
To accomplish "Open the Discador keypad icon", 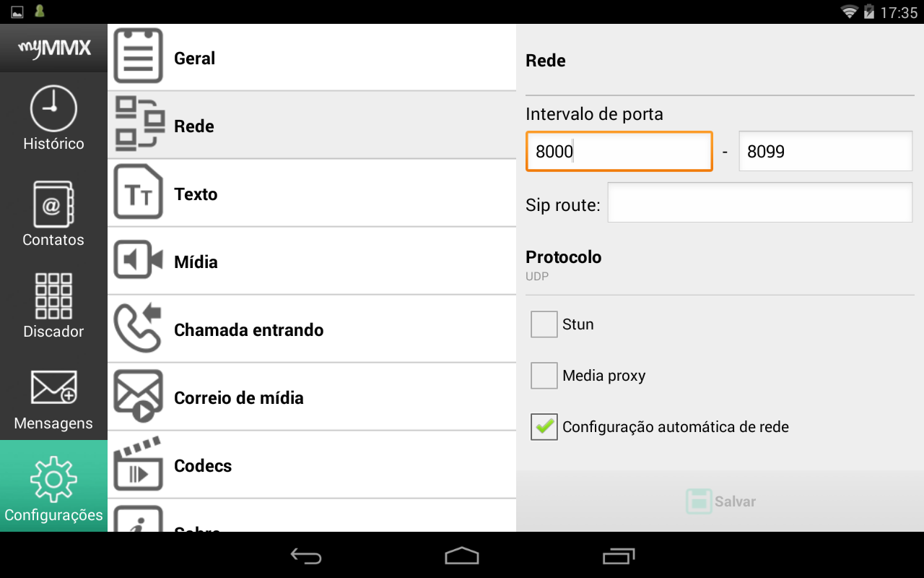I will click(53, 296).
